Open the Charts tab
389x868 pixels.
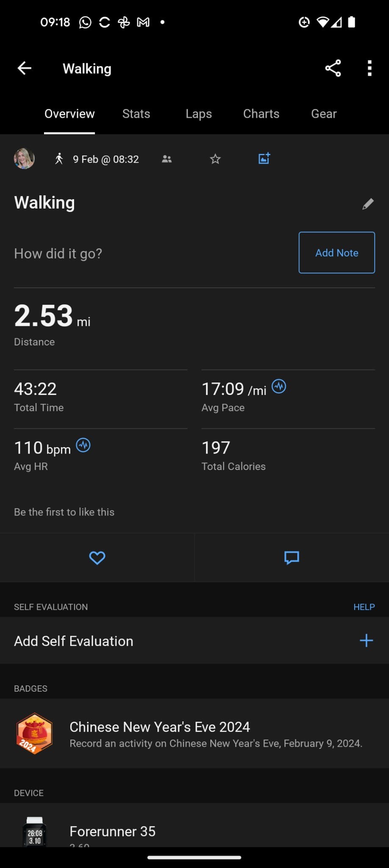click(x=261, y=114)
